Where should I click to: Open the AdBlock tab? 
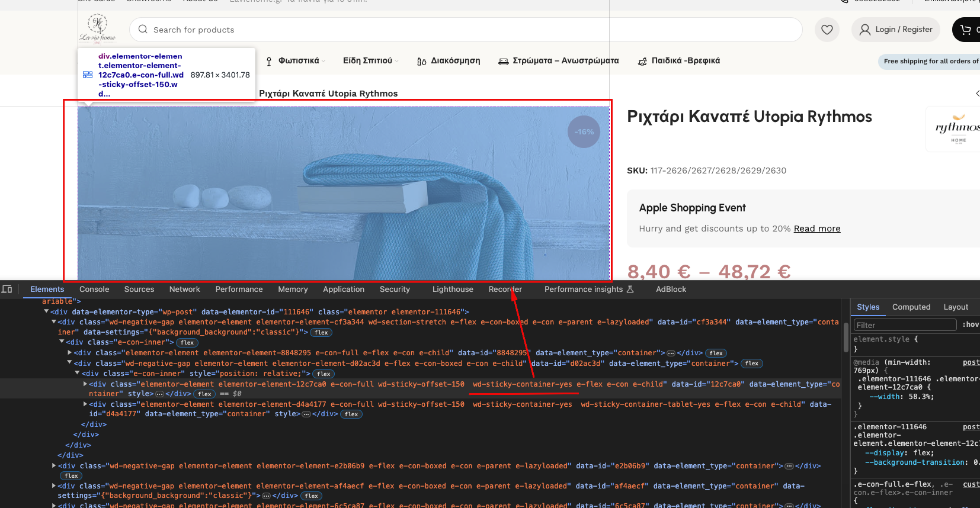click(671, 289)
